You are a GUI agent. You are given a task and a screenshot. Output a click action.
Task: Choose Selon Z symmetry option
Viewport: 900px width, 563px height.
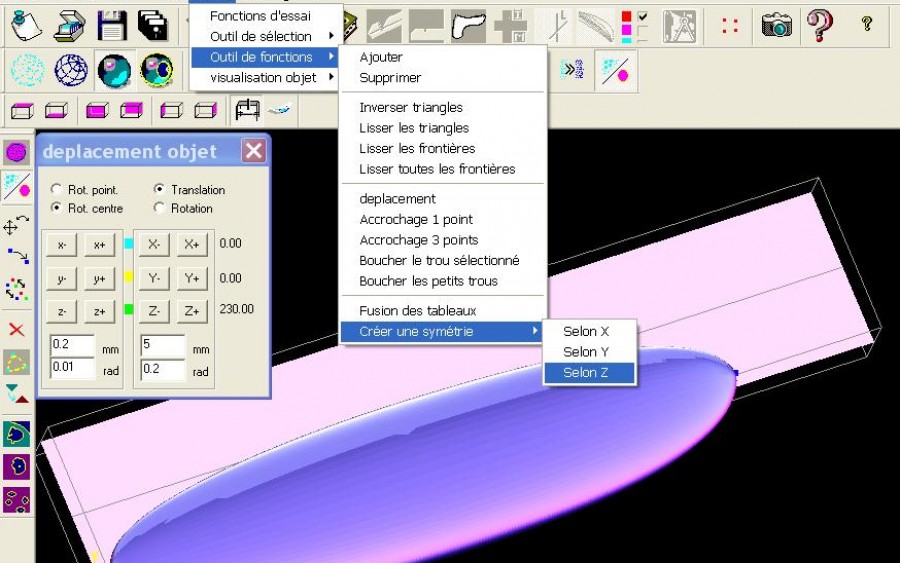(x=589, y=372)
